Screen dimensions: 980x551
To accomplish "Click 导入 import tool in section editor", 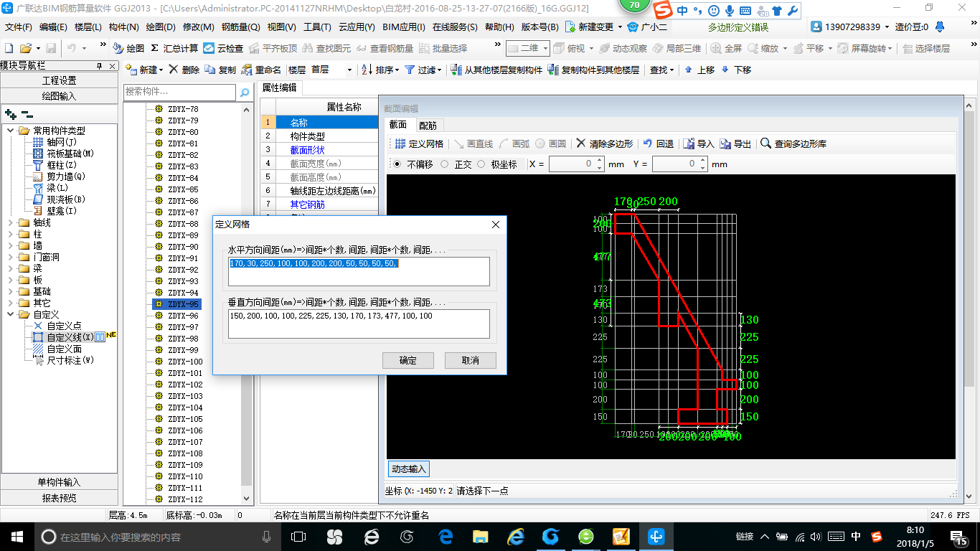I will coord(699,143).
